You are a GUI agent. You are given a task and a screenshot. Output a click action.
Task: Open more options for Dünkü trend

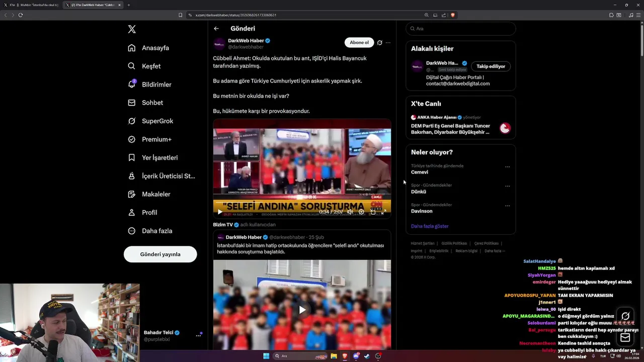point(507,186)
